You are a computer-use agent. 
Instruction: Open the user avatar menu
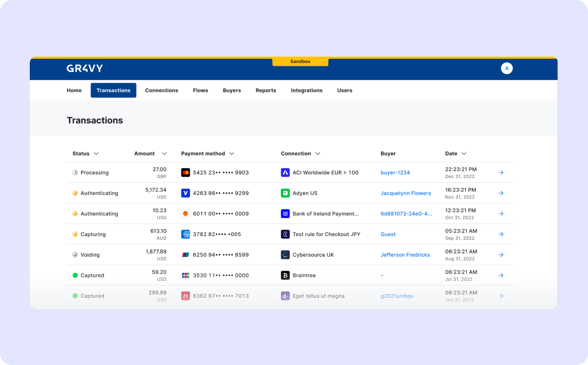tap(506, 68)
